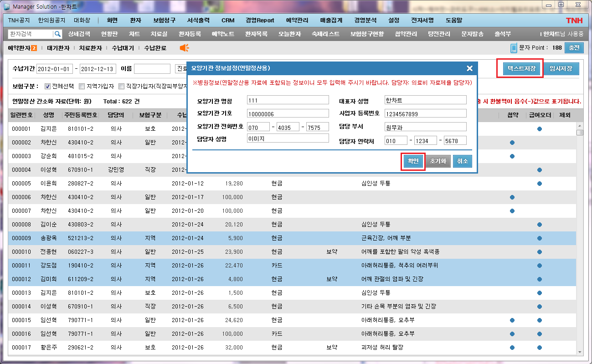Click the 취소 button in the dialog
592x364 pixels.
[x=463, y=161]
